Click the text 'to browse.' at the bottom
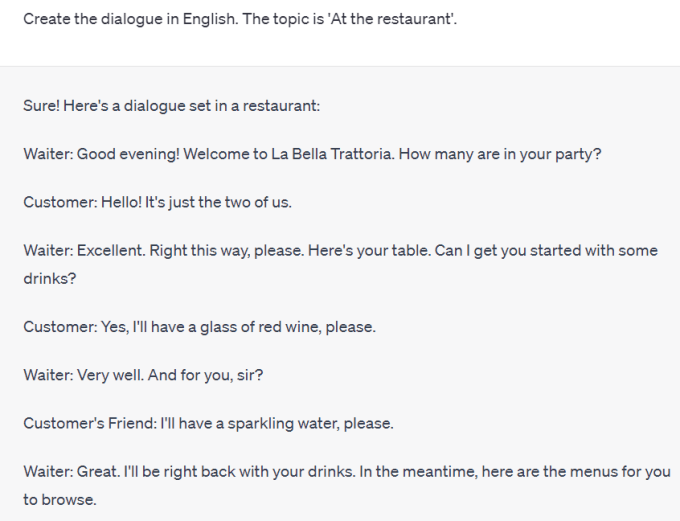The height and width of the screenshot is (521, 680). click(60, 500)
